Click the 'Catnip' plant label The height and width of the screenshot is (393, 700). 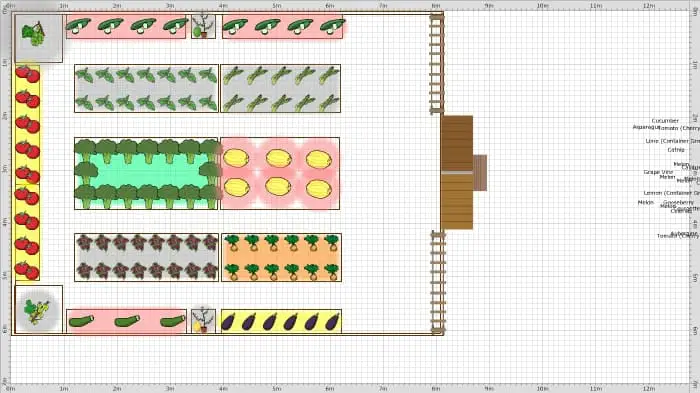click(x=675, y=150)
